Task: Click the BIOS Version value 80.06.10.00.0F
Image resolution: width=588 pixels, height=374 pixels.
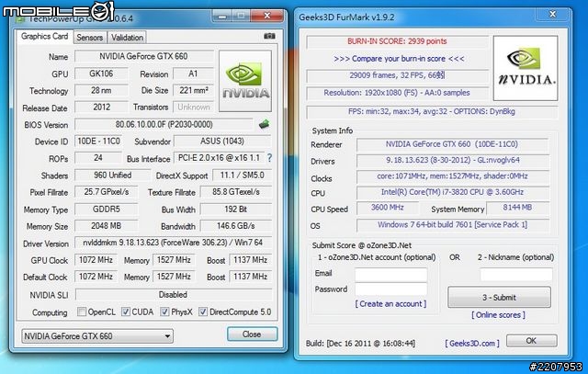Action: [164, 124]
